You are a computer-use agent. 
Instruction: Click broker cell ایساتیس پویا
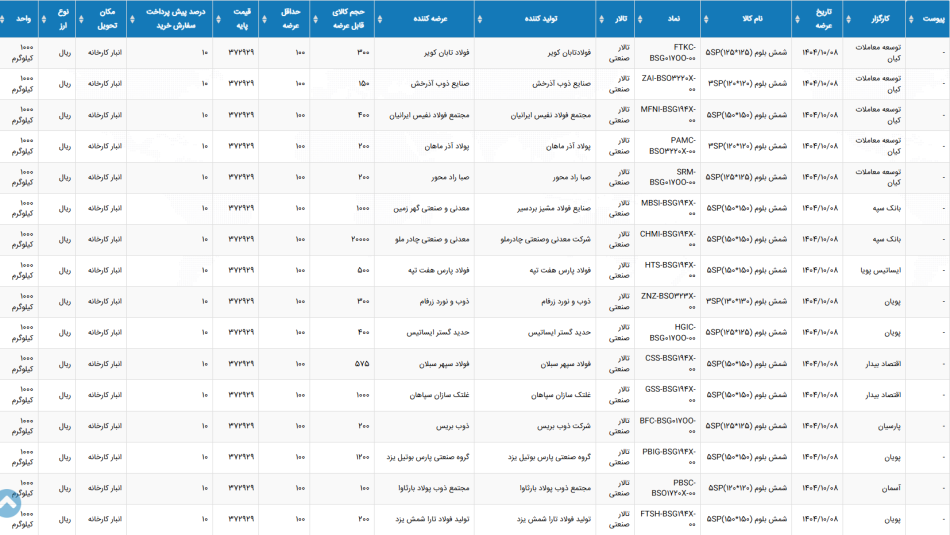(x=880, y=270)
